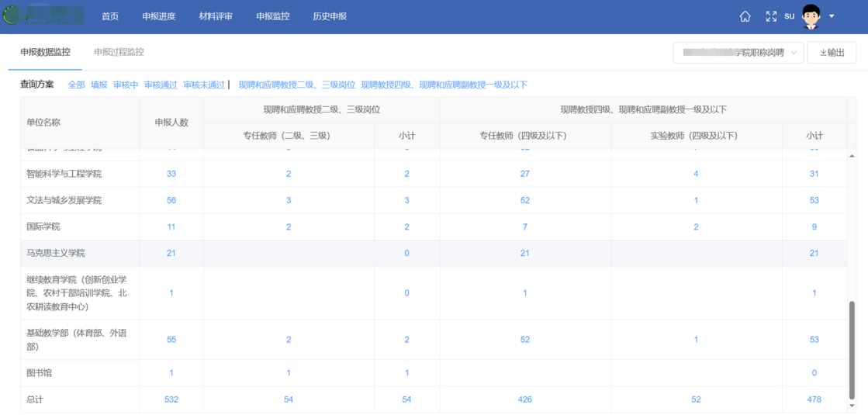Open the 历史申报 menu item
This screenshot has width=868, height=415.
[330, 16]
